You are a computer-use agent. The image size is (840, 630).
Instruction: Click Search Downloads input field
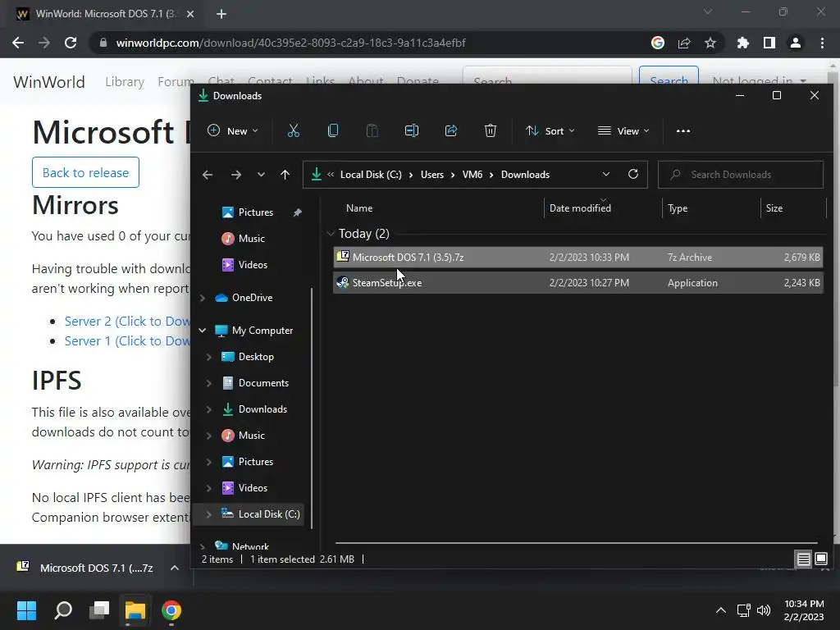click(x=741, y=175)
